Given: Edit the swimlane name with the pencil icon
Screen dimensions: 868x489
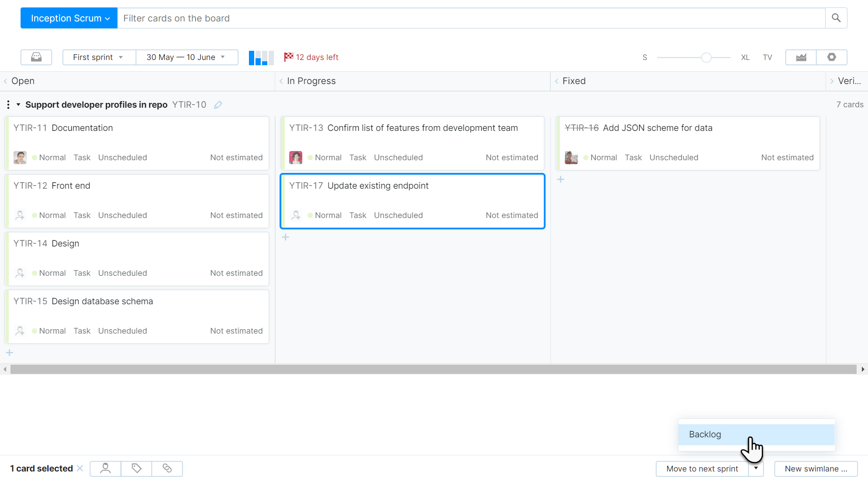Looking at the screenshot, I should (x=218, y=105).
